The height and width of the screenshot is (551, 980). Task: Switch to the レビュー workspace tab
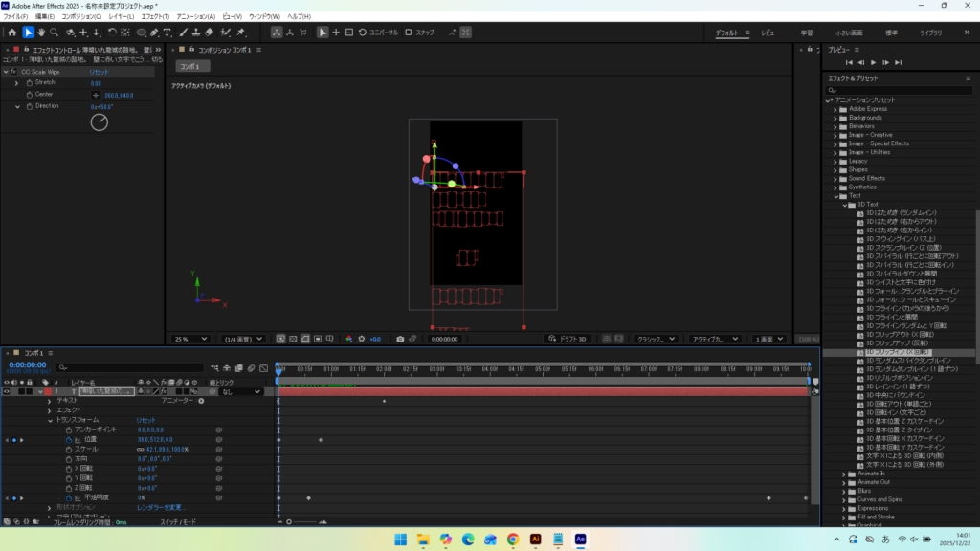769,33
